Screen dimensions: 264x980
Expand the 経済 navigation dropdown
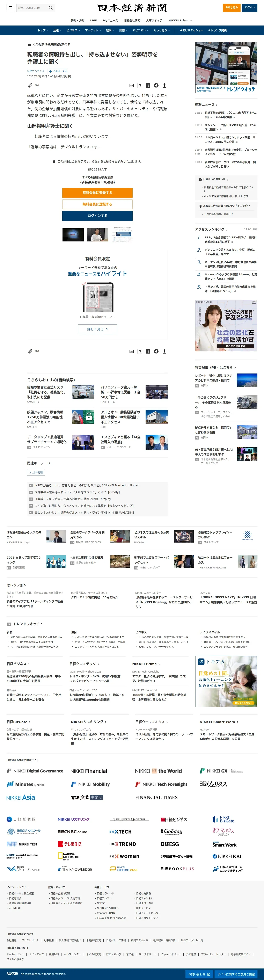click(x=110, y=30)
